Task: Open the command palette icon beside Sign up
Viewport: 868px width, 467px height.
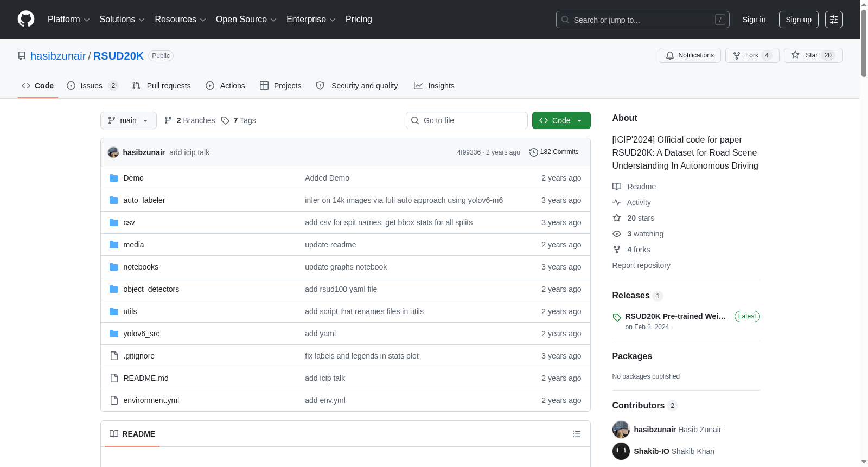Action: (834, 20)
